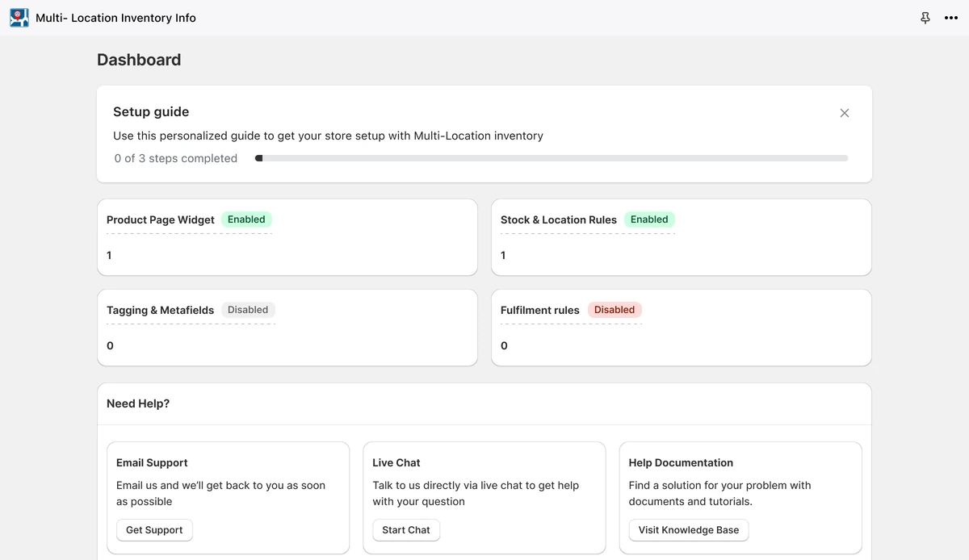Click the 'Email us and we'll get back' text
This screenshot has width=969, height=560.
coord(220,493)
